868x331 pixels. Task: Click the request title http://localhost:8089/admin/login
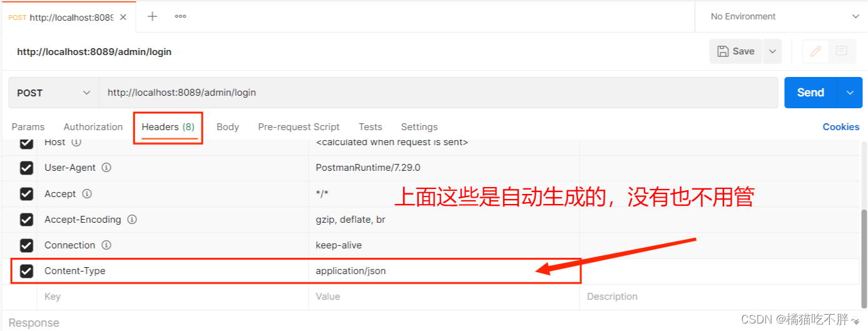coord(94,52)
